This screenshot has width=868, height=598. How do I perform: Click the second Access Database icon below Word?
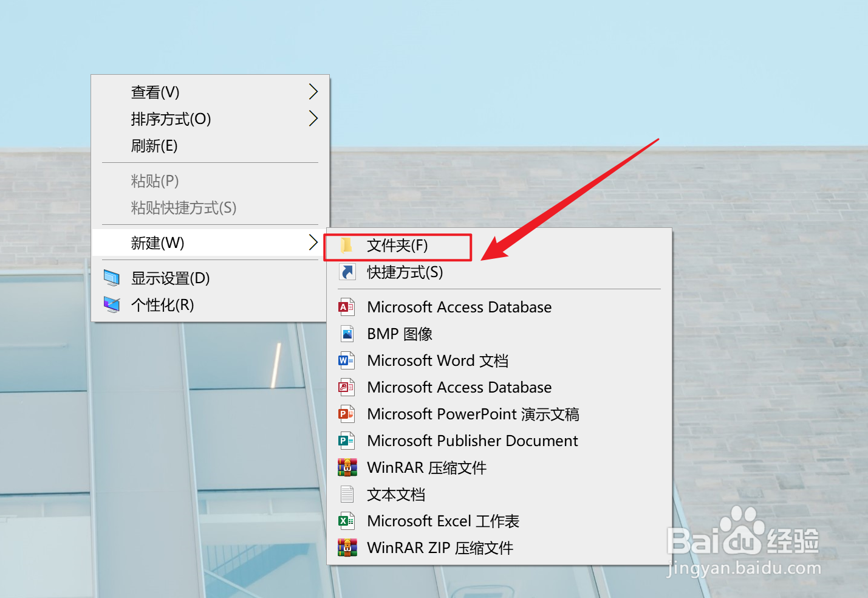click(347, 387)
